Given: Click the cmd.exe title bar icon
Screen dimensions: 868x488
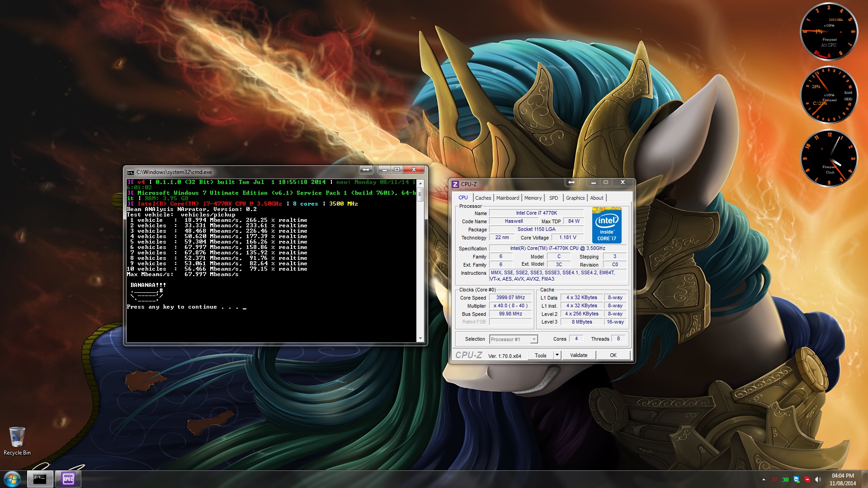Looking at the screenshot, I should [x=131, y=172].
